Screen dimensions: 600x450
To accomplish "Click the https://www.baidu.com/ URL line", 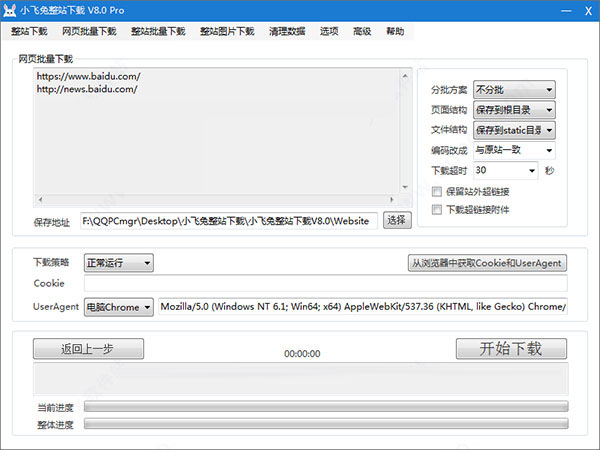I will [x=88, y=76].
